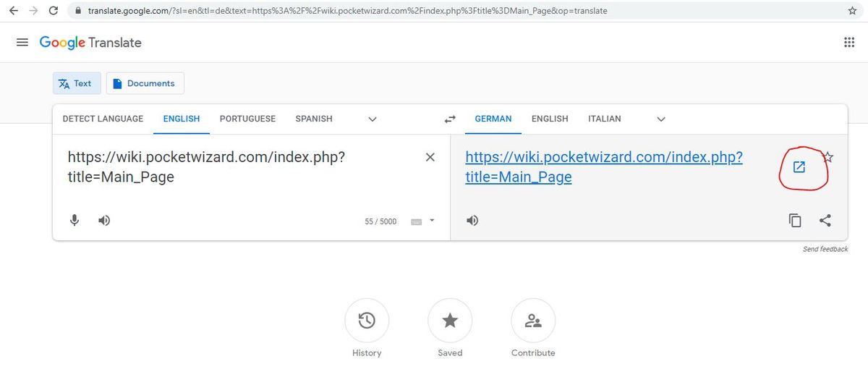Open the translated pocketwizard link
The height and width of the screenshot is (385, 868).
pos(604,166)
